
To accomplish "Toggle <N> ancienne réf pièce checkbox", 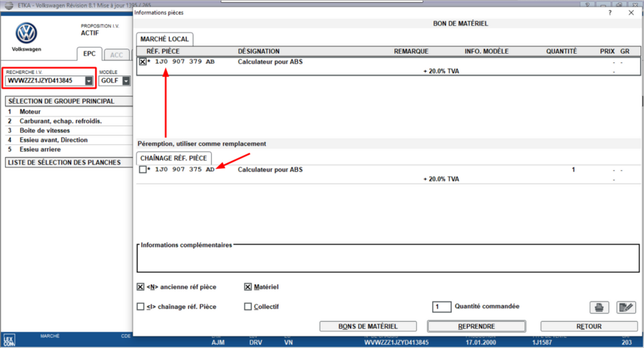I will pyautogui.click(x=141, y=287).
